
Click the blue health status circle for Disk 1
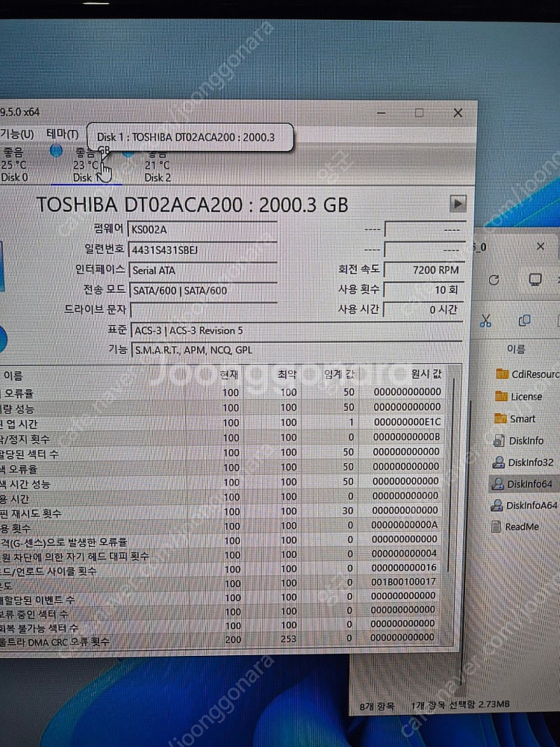pos(56,151)
